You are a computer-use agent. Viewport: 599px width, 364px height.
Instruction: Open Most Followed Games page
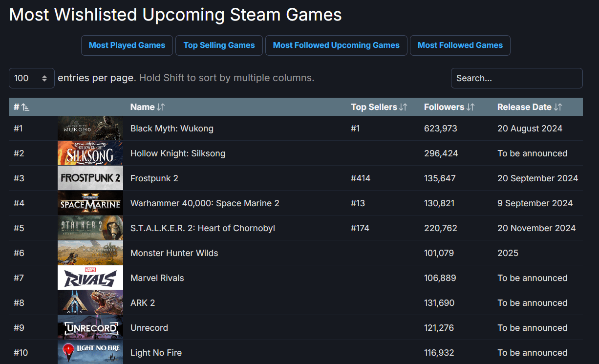[x=460, y=45]
